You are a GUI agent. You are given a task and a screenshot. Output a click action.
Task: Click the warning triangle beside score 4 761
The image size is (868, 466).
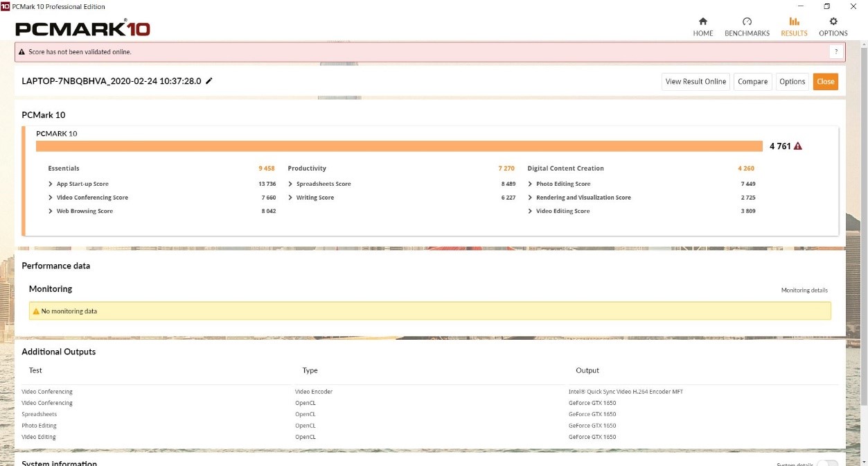coord(798,146)
